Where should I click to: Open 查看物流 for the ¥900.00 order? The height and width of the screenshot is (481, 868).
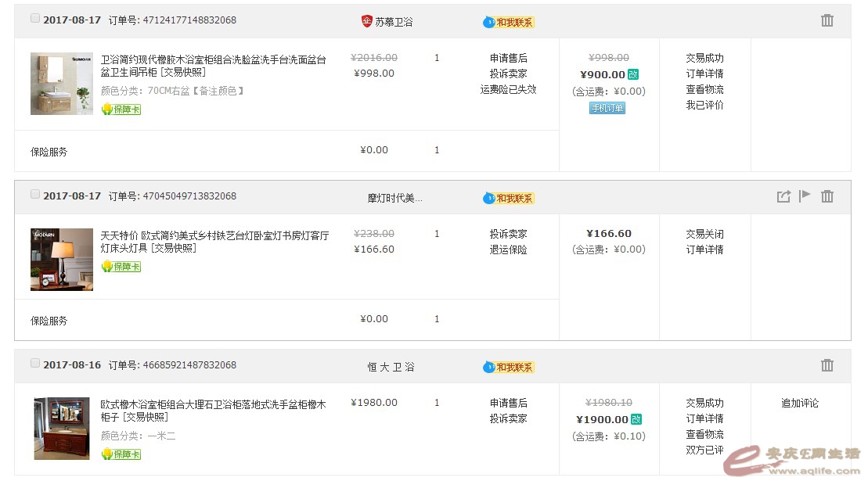[704, 89]
